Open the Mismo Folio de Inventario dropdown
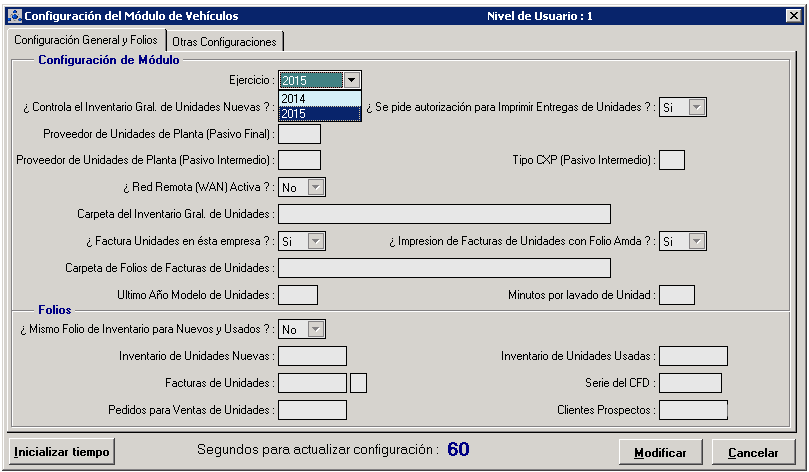 [x=316, y=329]
